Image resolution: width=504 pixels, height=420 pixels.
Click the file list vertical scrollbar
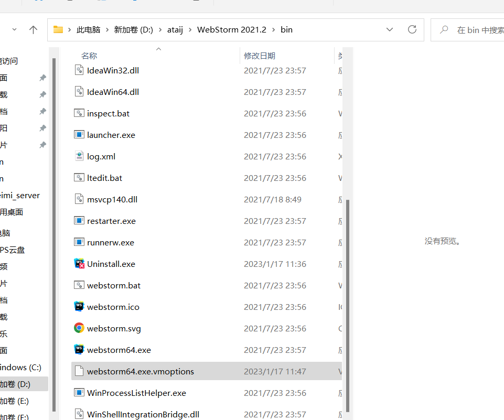348,305
